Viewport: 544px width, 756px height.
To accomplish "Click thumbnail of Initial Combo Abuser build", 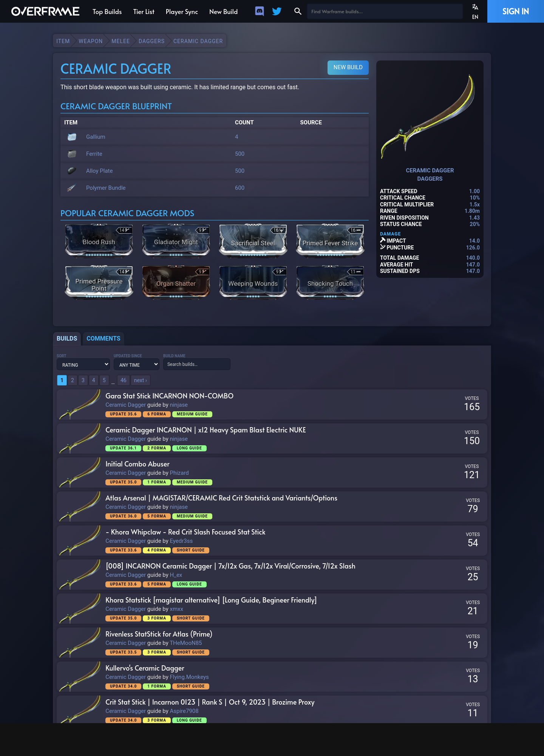I will (79, 472).
